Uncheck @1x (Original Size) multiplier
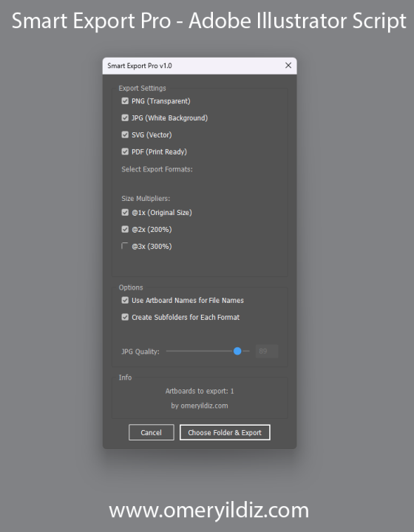This screenshot has width=414, height=532. (x=125, y=212)
